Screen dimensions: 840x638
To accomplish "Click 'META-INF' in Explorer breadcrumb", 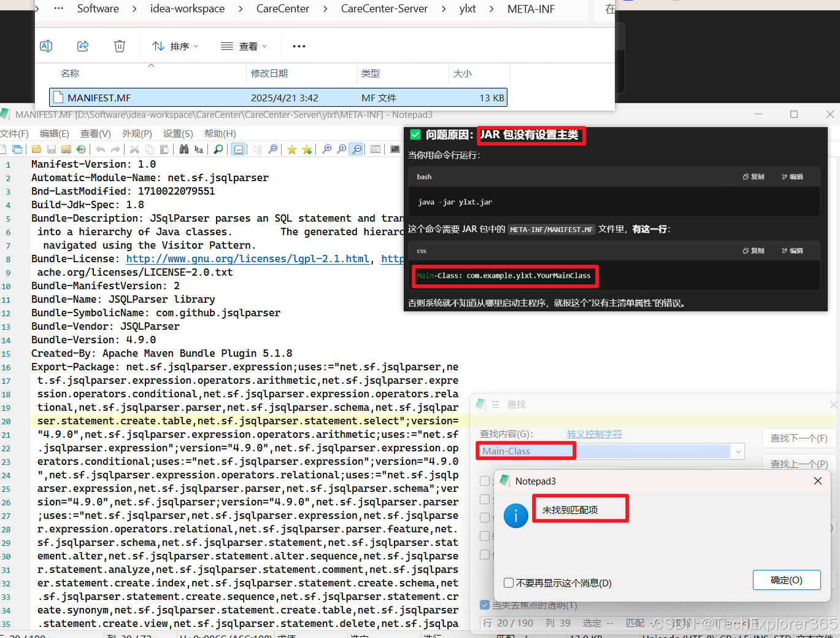I will point(531,9).
